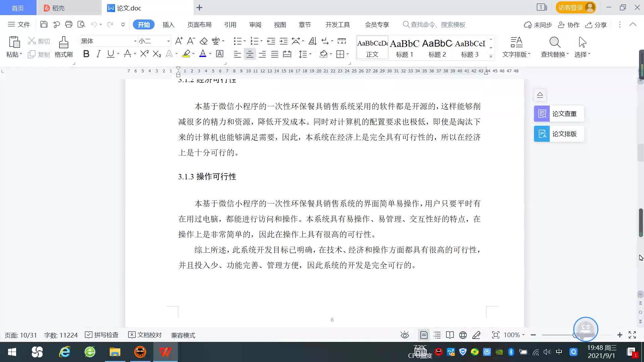Click the print icon in quick toolbar
Image resolution: width=644 pixels, height=362 pixels.
click(x=69, y=24)
